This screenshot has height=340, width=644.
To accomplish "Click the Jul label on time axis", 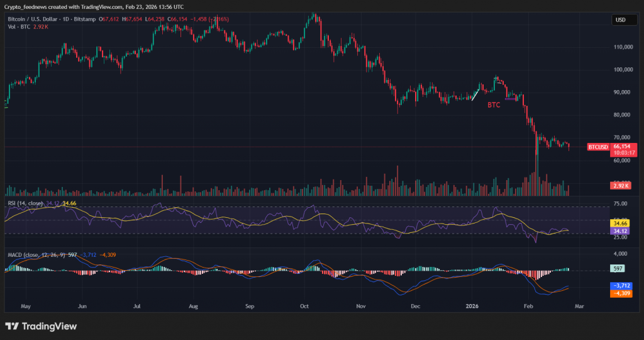I will click(x=136, y=306).
